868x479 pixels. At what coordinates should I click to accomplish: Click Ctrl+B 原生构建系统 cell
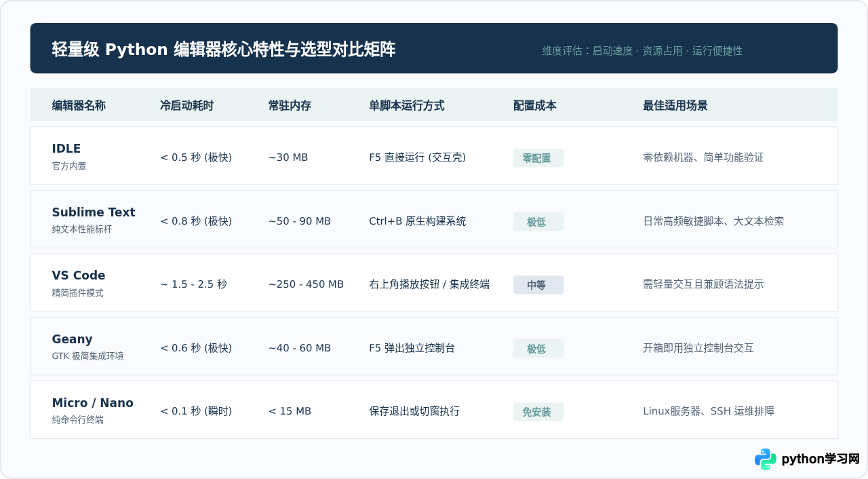point(417,221)
